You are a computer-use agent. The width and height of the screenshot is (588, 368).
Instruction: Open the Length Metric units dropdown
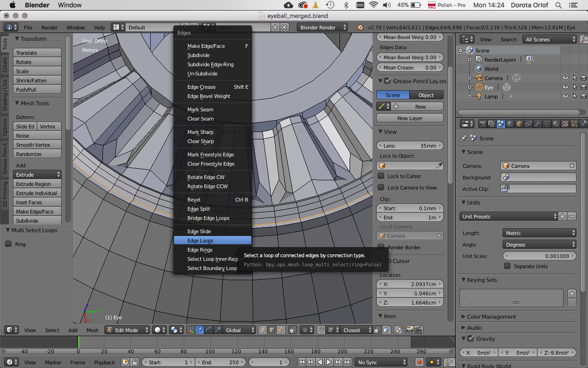pyautogui.click(x=540, y=233)
